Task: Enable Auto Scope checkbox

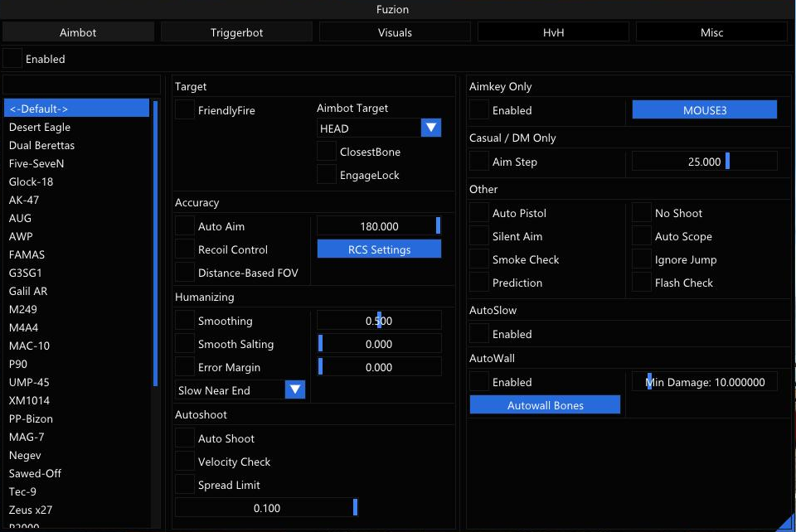Action: [x=642, y=236]
